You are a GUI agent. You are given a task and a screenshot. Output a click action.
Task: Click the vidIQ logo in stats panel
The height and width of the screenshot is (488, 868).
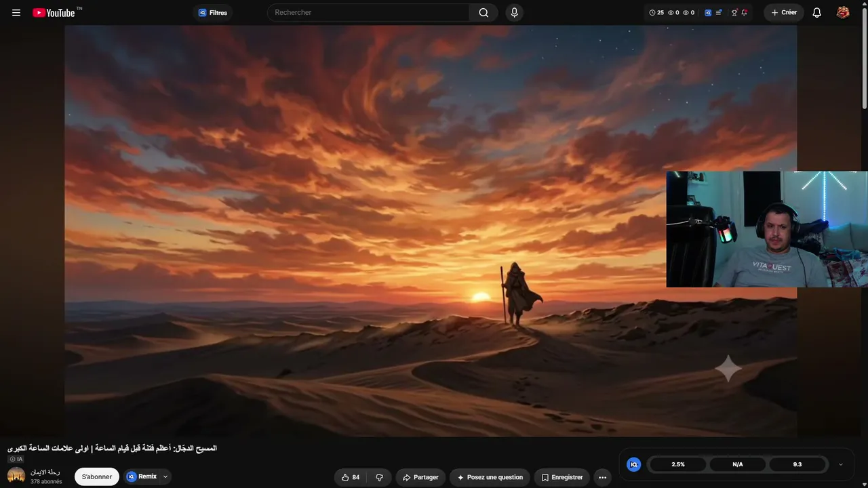click(634, 464)
